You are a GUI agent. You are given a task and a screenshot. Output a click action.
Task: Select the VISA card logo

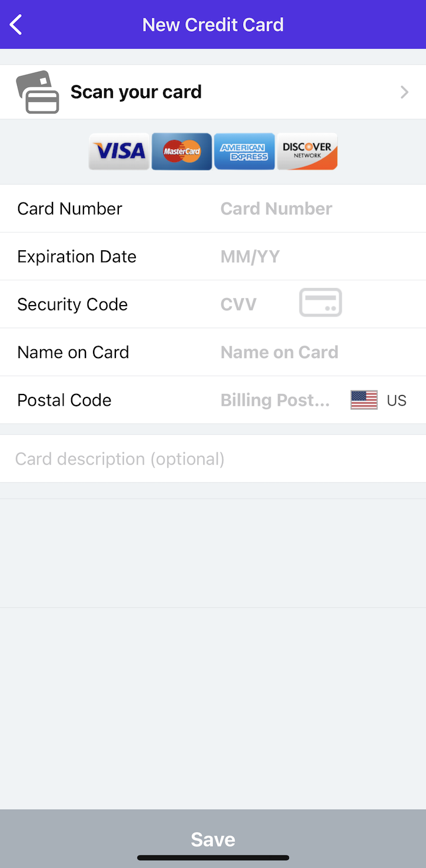point(119,151)
